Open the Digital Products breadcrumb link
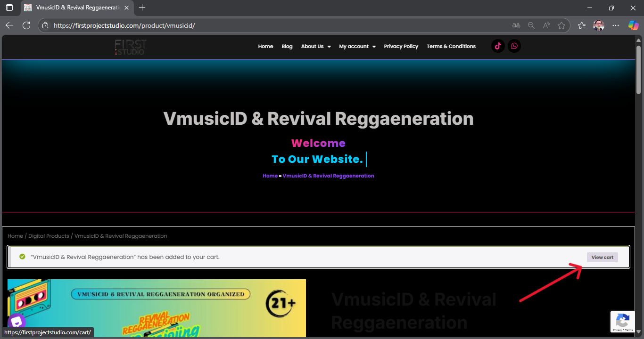Screen dimensions: 644x339 [x=49, y=236]
